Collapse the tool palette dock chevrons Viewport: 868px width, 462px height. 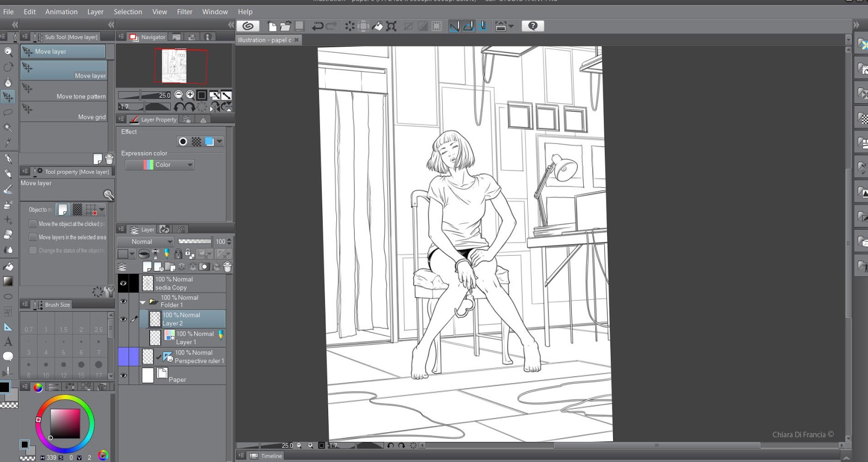coord(15,24)
